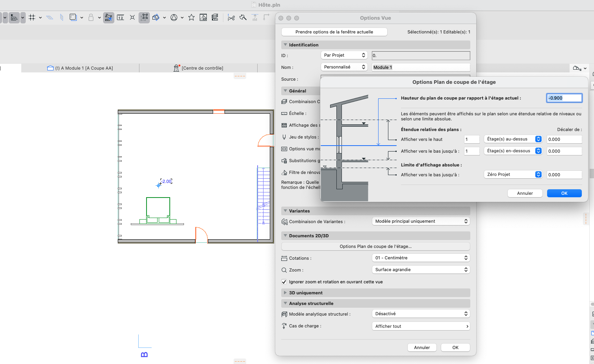Click Options Plan de coupe de l'étage... button
This screenshot has width=594, height=364.
[x=375, y=246]
